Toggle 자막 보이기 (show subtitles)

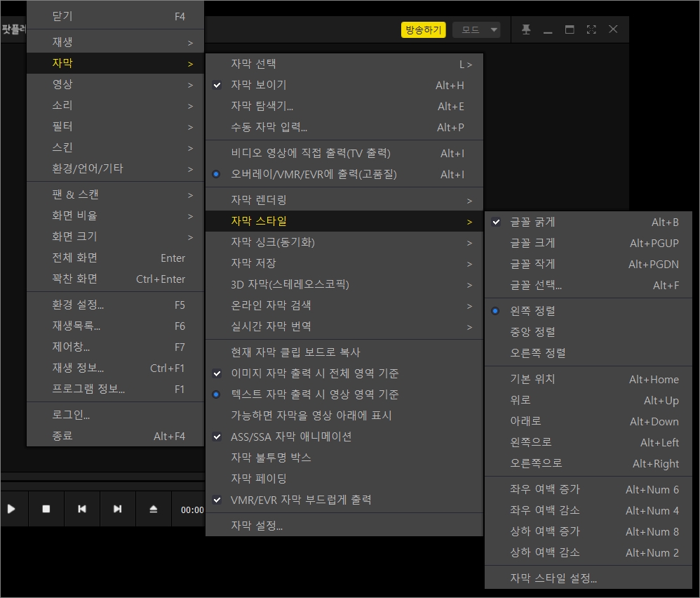click(x=260, y=85)
